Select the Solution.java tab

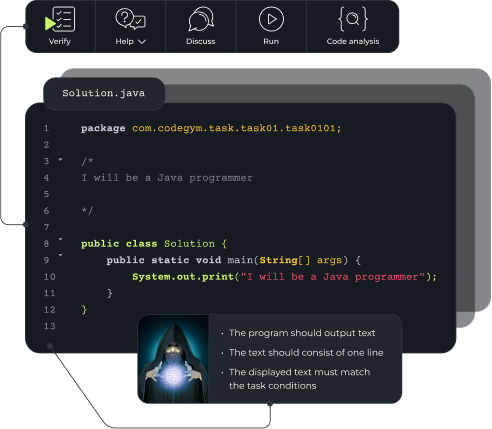tap(104, 93)
